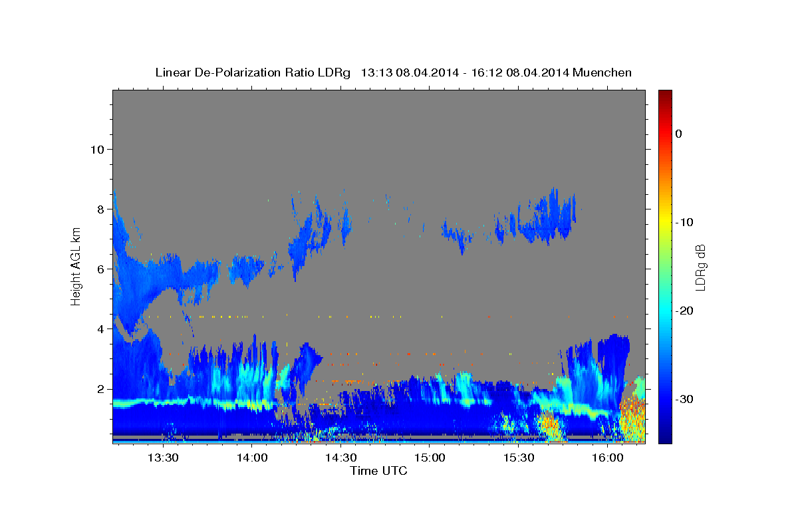Click the 13:30 time tick label
Image resolution: width=798 pixels, height=532 pixels.
[163, 458]
